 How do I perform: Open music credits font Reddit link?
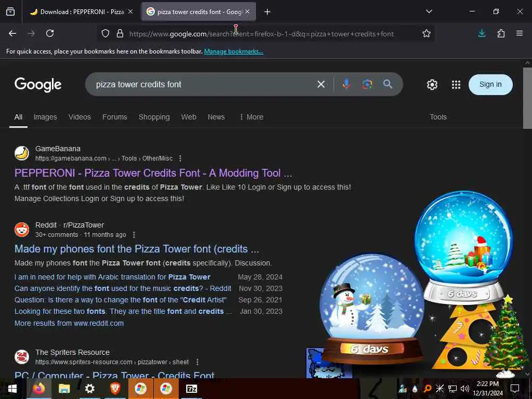pyautogui.click(x=123, y=288)
